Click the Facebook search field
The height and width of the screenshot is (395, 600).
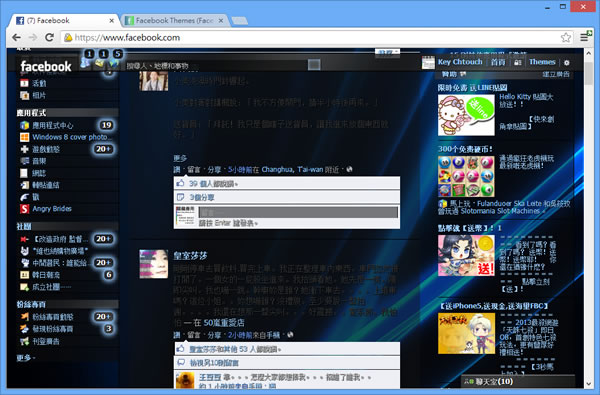point(216,65)
